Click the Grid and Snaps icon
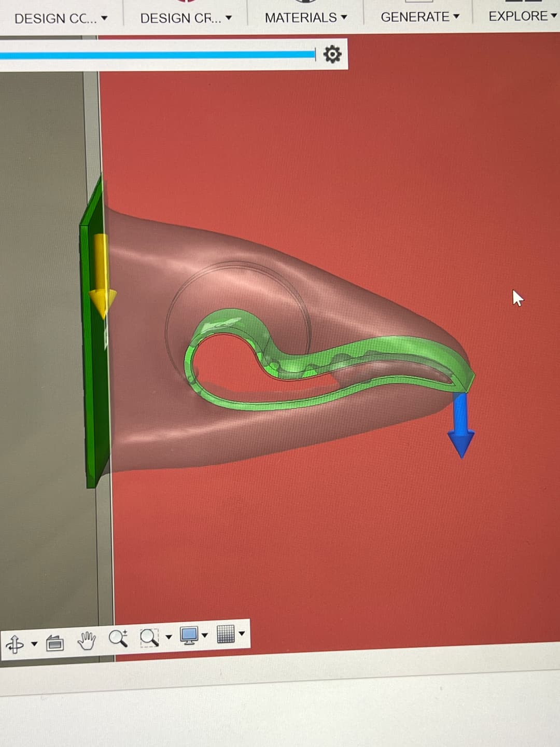This screenshot has width=560, height=747. coord(226,634)
